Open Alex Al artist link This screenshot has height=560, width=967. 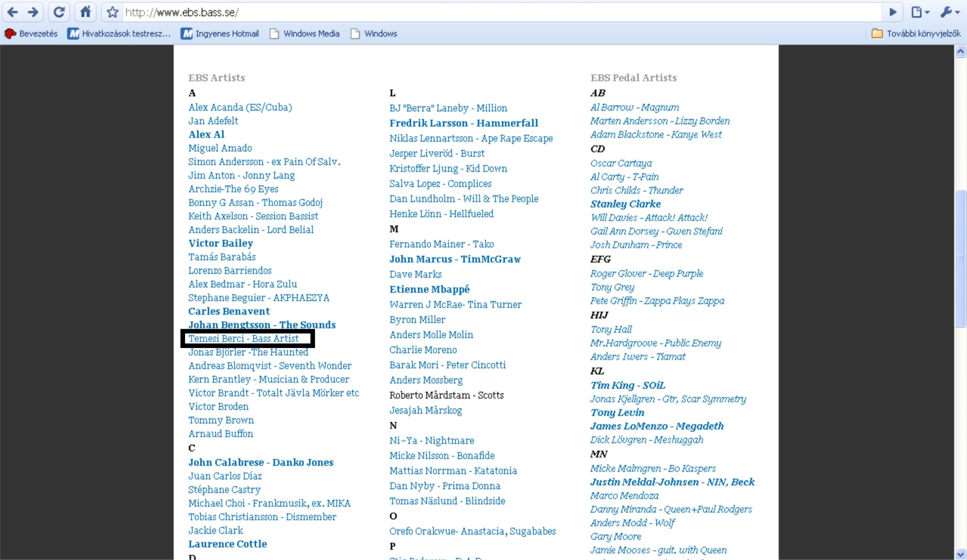[x=206, y=135]
